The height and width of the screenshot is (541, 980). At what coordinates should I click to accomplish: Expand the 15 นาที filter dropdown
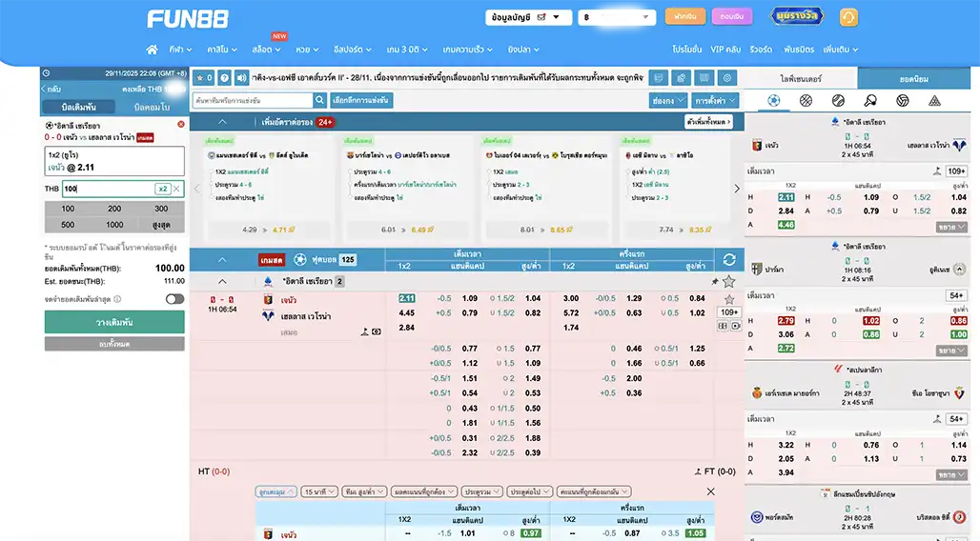(319, 491)
